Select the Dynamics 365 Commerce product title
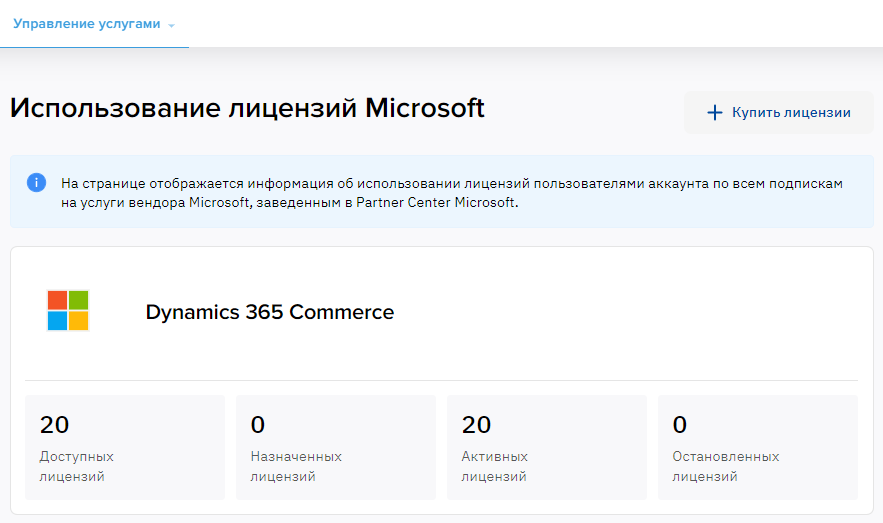 tap(270, 312)
